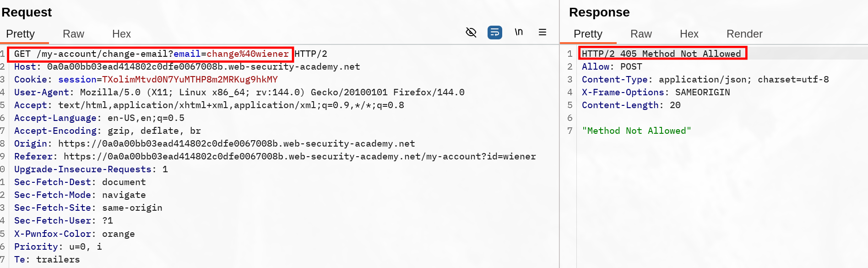Switch to the Request Raw tab
Image resolution: width=868 pixels, height=268 pixels.
[73, 34]
